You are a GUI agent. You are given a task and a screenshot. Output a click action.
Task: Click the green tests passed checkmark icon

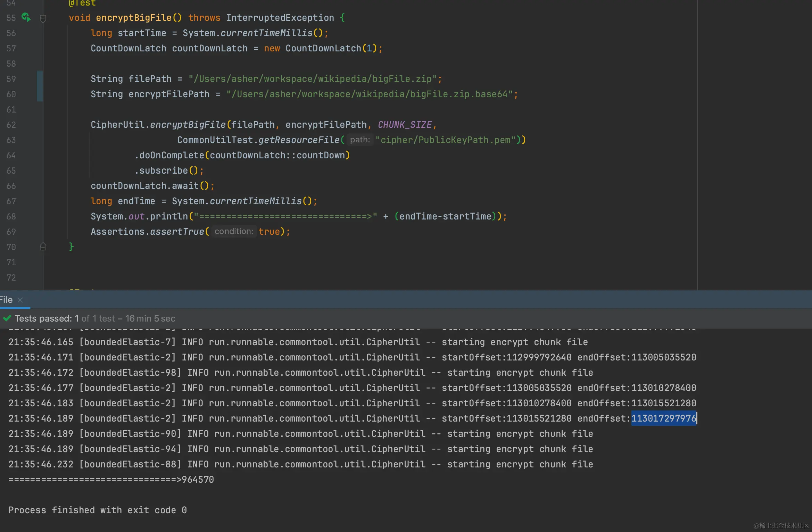7,318
